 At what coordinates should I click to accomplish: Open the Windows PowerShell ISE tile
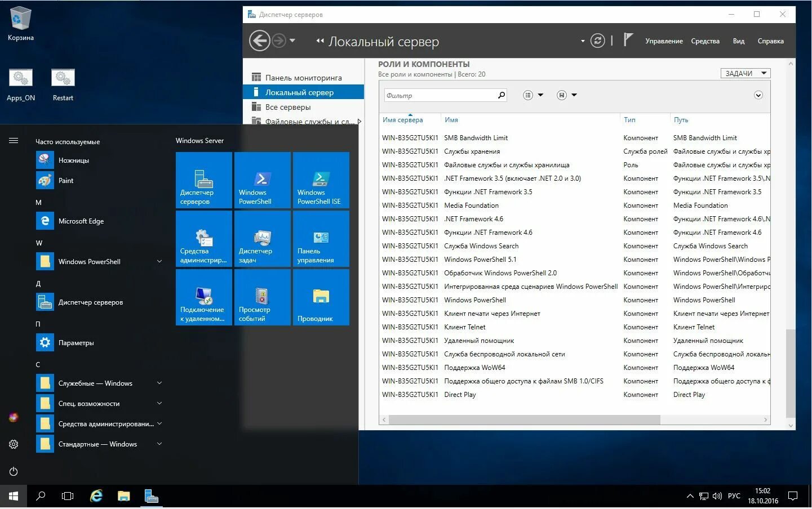coord(321,180)
